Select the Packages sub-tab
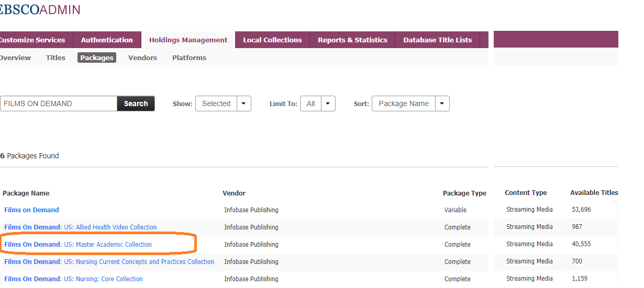 point(97,57)
